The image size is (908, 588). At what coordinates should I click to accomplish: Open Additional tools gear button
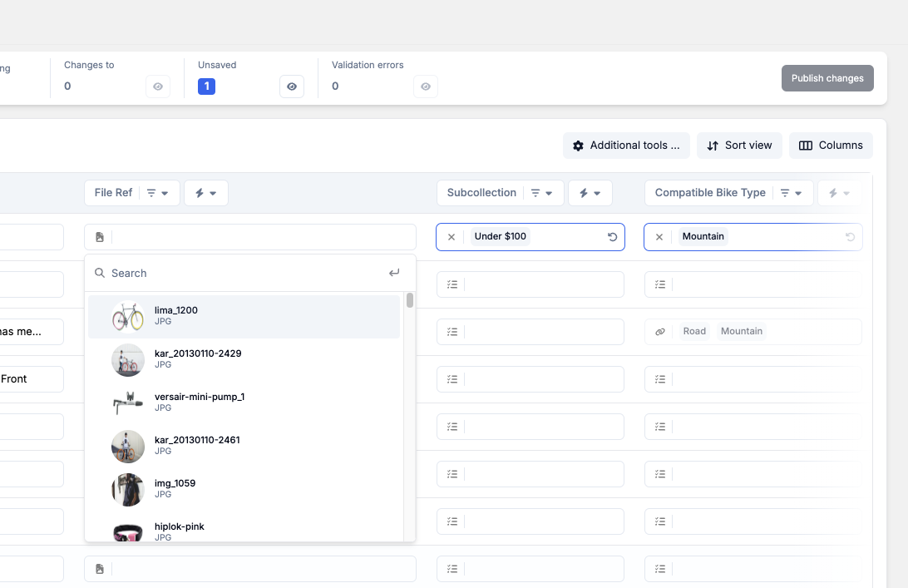(625, 146)
